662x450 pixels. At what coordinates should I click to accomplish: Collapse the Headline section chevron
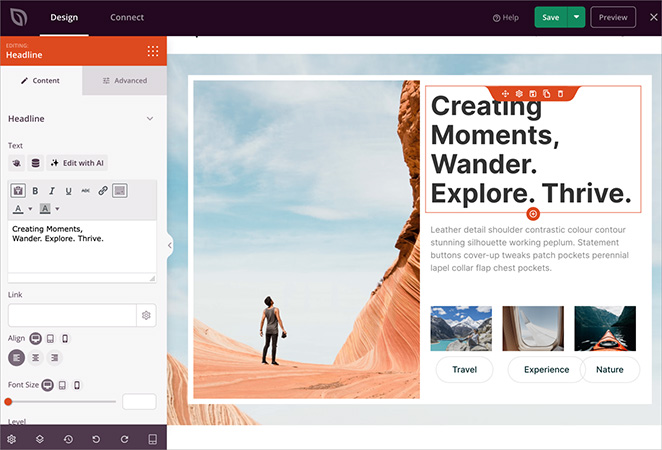pyautogui.click(x=150, y=119)
